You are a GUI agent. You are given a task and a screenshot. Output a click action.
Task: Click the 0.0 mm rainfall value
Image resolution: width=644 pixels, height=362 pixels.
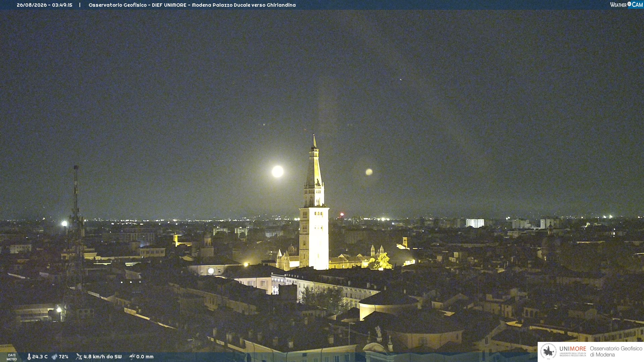tap(145, 357)
